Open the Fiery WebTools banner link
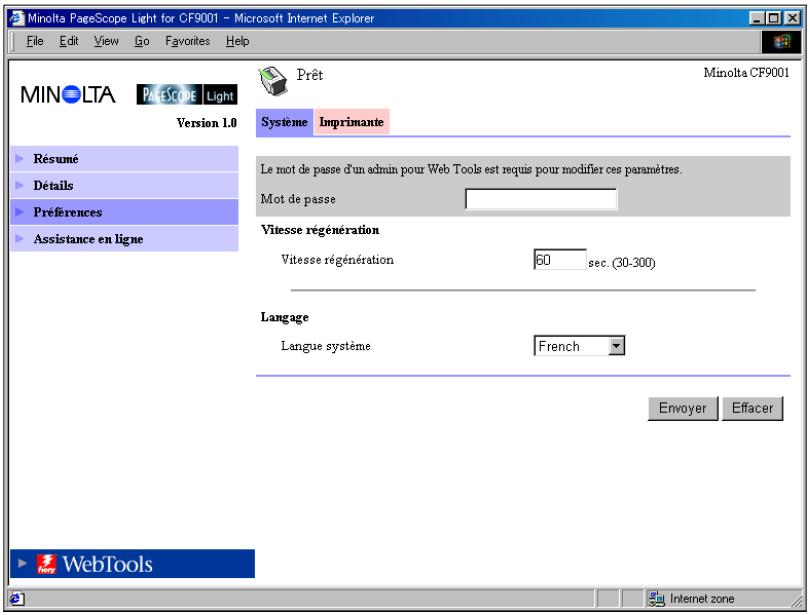Viewport: 810px width, 615px height. pyautogui.click(x=132, y=564)
